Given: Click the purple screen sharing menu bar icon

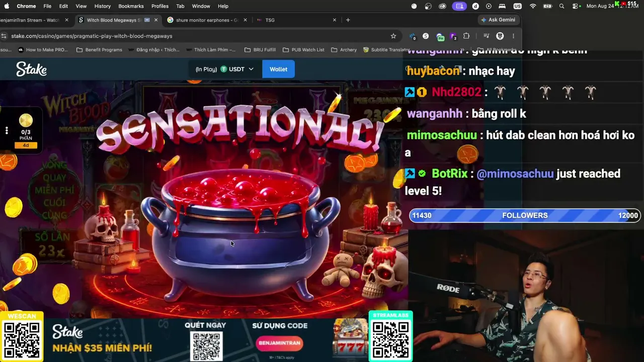Looking at the screenshot, I should (x=459, y=6).
